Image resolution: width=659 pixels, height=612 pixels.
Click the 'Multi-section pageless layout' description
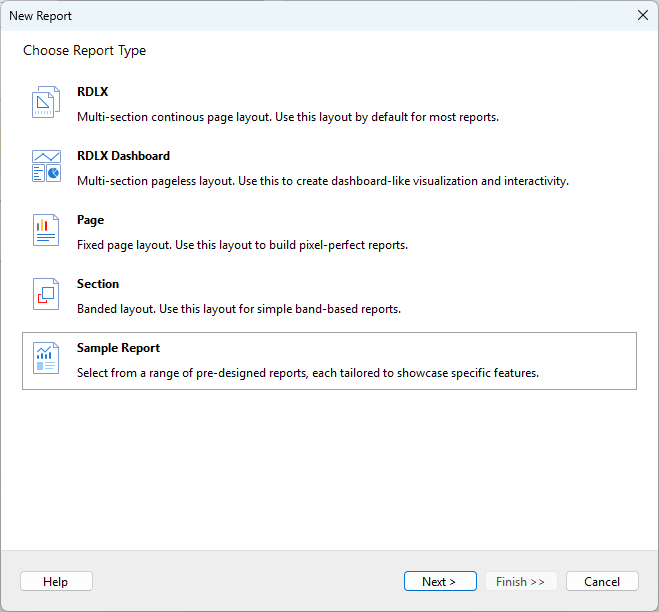pos(323,181)
